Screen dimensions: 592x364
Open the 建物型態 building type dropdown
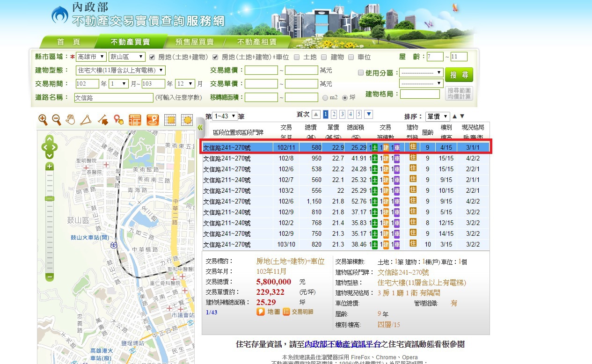coord(120,70)
